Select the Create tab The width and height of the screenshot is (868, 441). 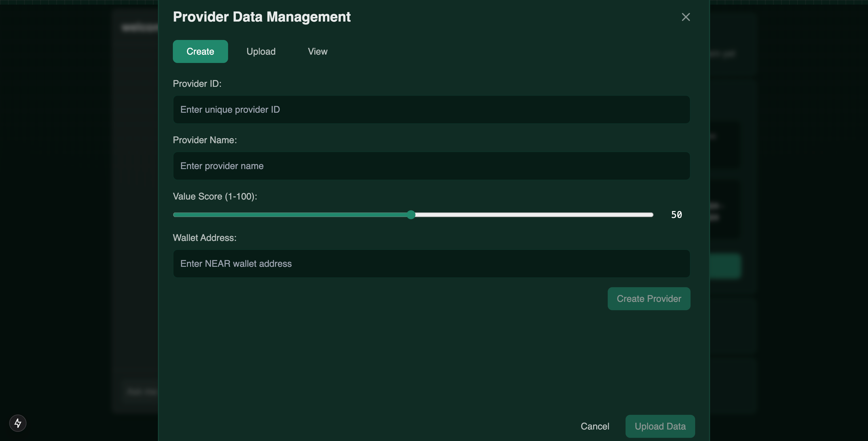pyautogui.click(x=200, y=51)
